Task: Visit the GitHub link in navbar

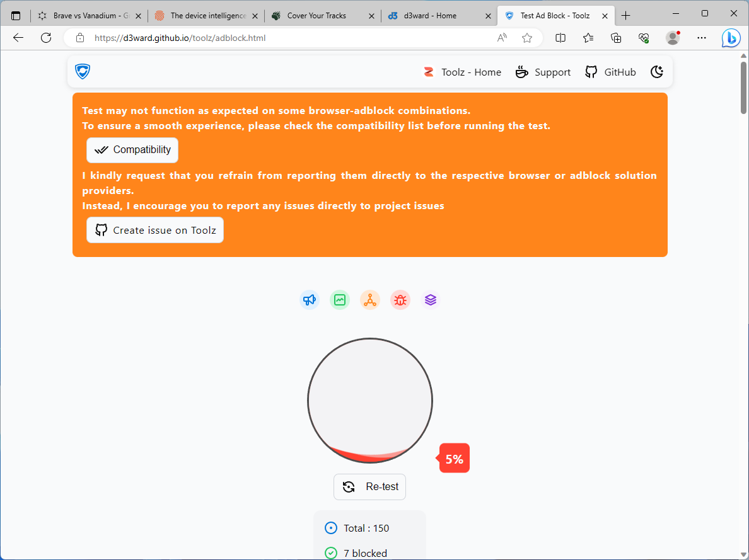Action: (610, 72)
